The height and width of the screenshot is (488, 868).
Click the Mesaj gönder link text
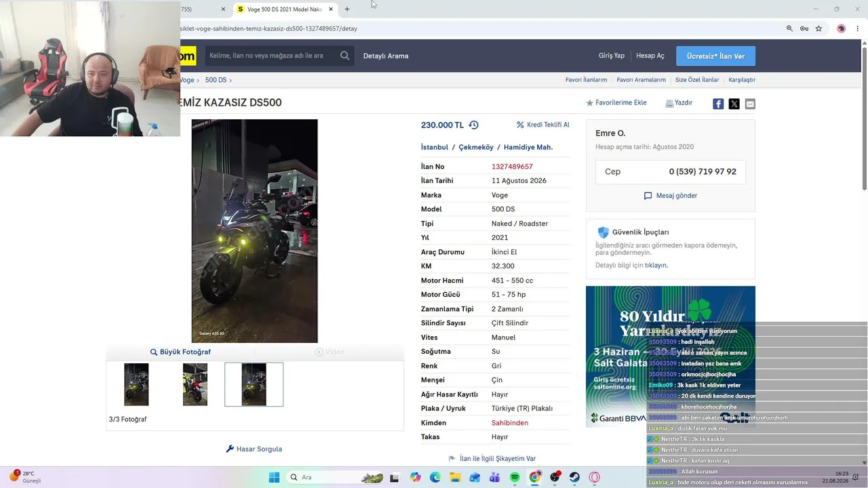pos(677,196)
